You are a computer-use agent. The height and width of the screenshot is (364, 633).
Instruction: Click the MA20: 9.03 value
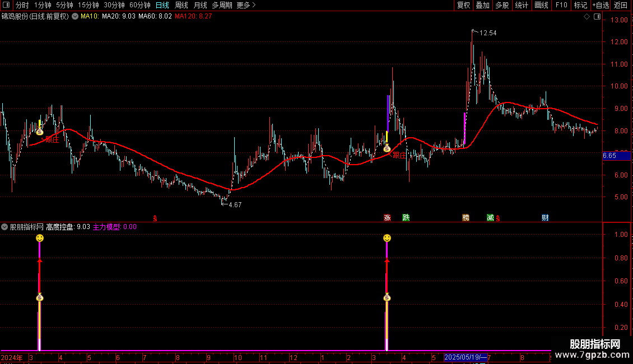tap(119, 16)
